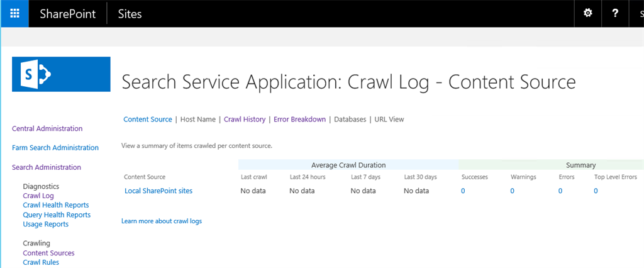Switch to the Content Source view
The width and height of the screenshot is (644, 268).
(x=147, y=120)
